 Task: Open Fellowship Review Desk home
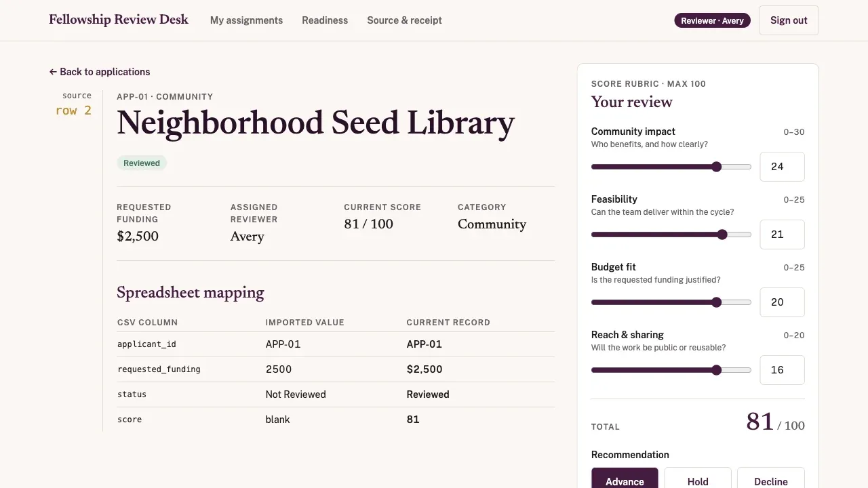click(x=119, y=20)
